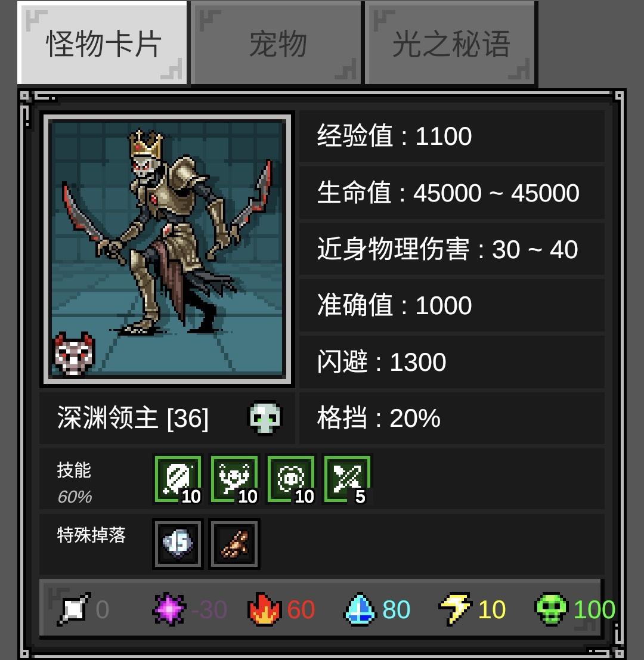Select the 光之秘语 tab
Viewport: 644px width, 660px height.
pos(450,42)
